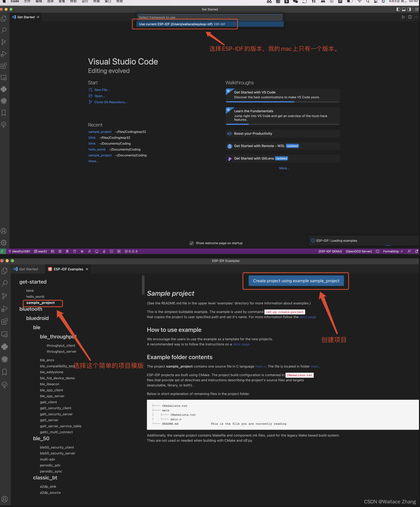Click 'Create project using example sample_project' button
This screenshot has width=420, height=507.
point(296,281)
